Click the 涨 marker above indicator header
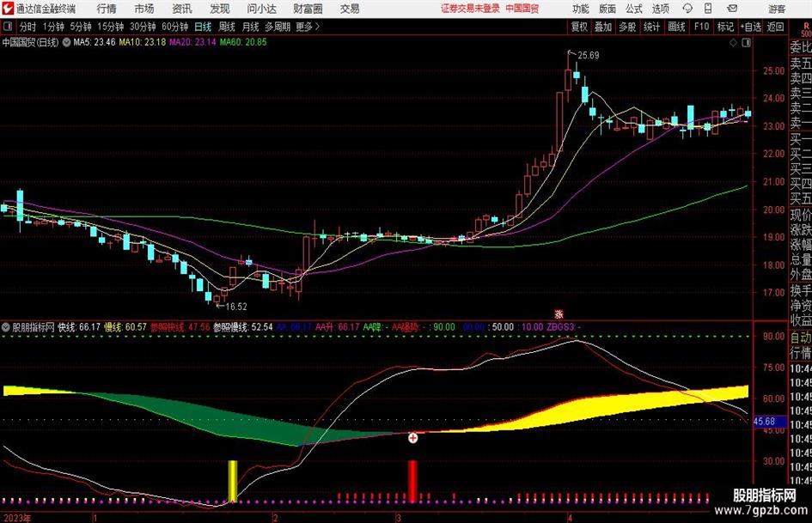This screenshot has height=523, width=812. [x=559, y=313]
